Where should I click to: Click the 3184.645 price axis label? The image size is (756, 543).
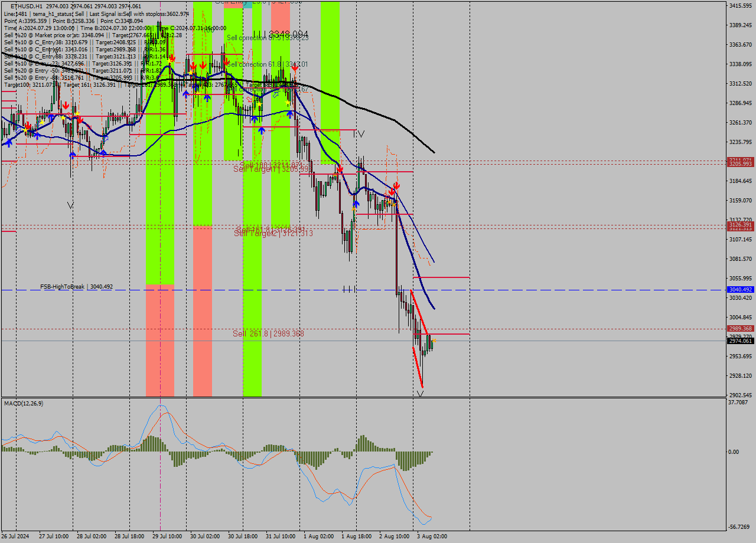(x=740, y=181)
